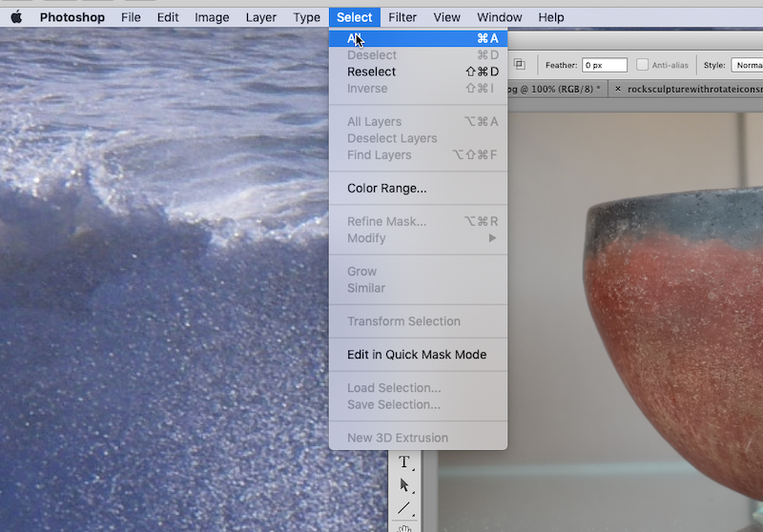
Task: Select the Line tool in the toolbar
Action: coord(403,508)
